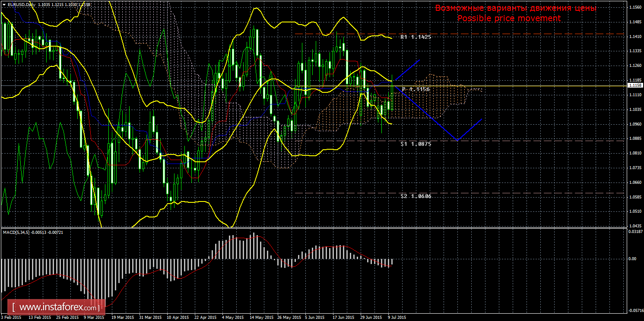Click the current price tag 1.1158
The image size is (644, 321).
[x=635, y=85]
